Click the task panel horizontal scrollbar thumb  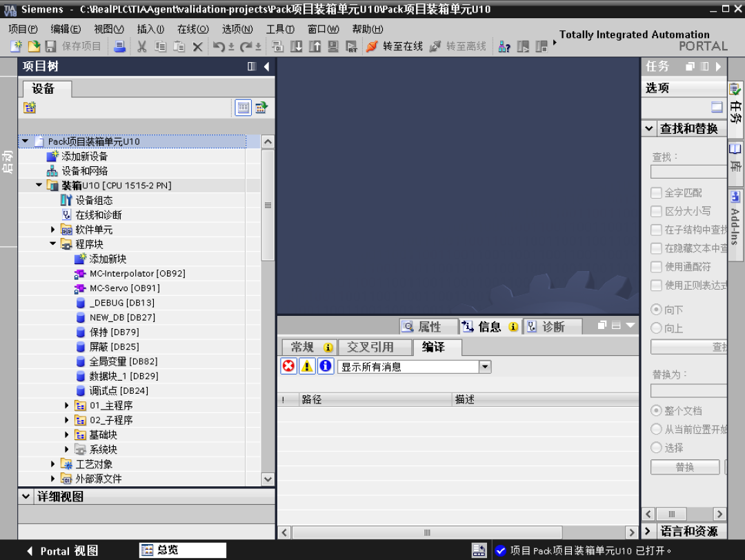(671, 514)
